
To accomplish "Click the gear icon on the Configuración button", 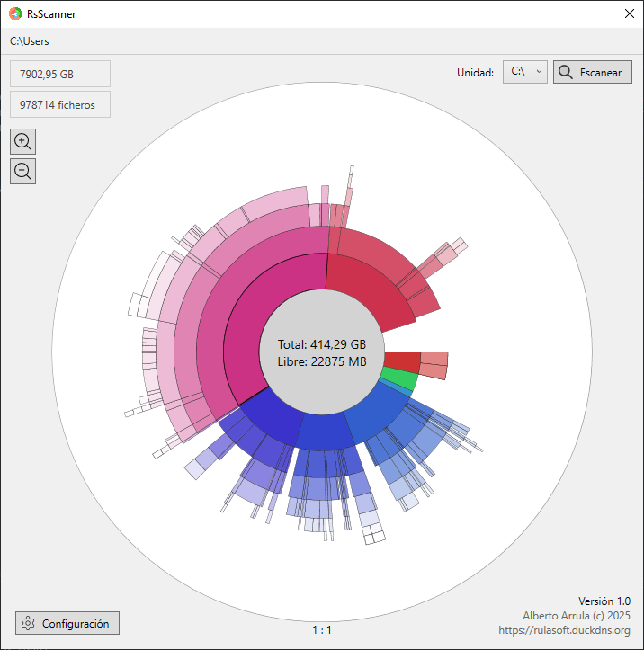I will [28, 623].
